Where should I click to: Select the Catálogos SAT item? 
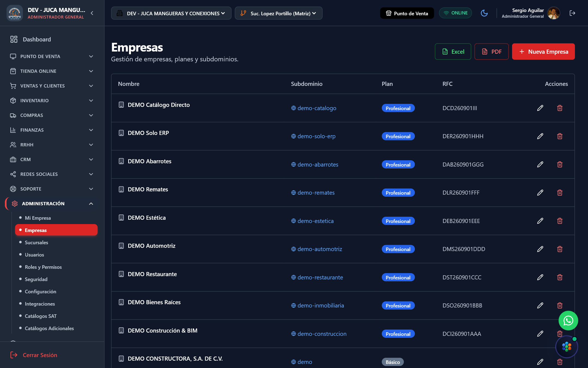(x=41, y=316)
